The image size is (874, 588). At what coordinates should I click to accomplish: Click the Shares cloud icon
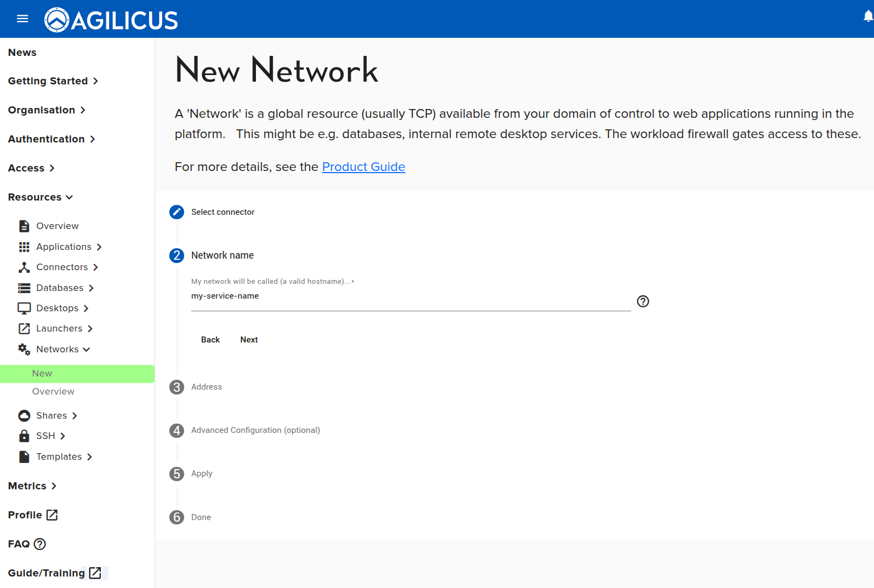[24, 415]
